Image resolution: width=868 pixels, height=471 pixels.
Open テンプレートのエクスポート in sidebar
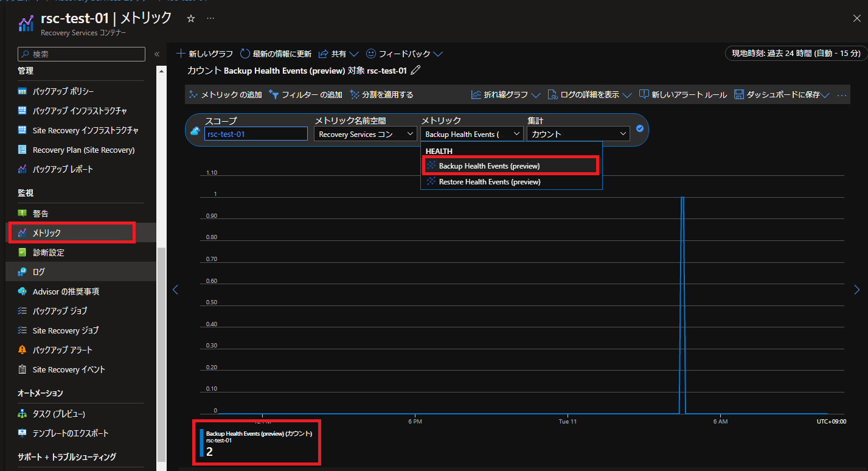[81, 433]
